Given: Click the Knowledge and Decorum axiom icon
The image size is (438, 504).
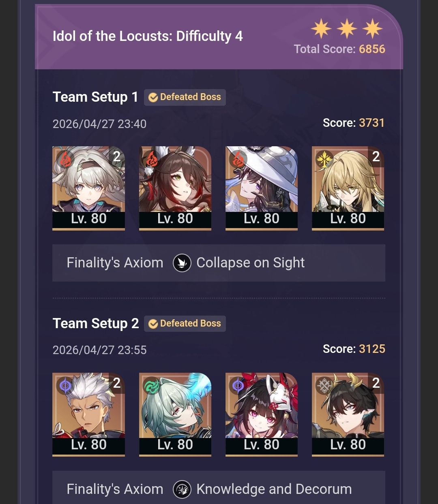Looking at the screenshot, I should 182,489.
